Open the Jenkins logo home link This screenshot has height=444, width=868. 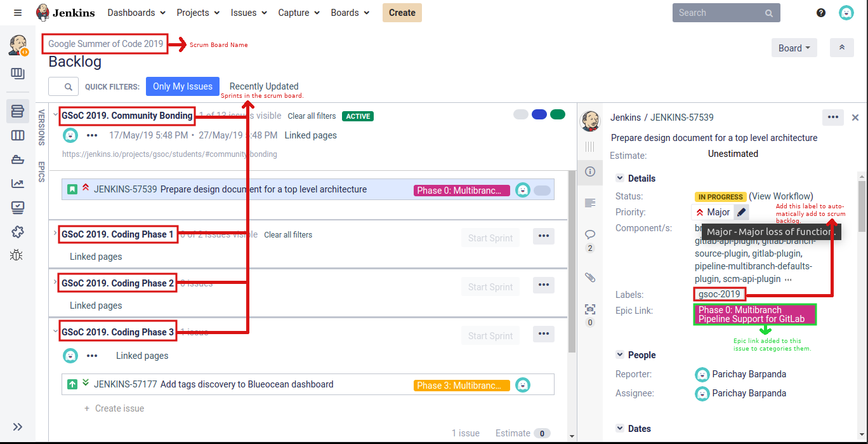65,13
